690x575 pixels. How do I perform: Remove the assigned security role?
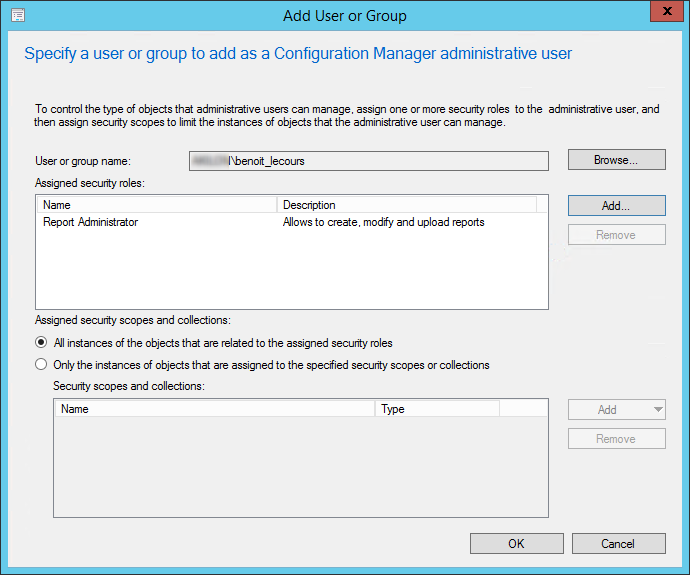pos(617,235)
